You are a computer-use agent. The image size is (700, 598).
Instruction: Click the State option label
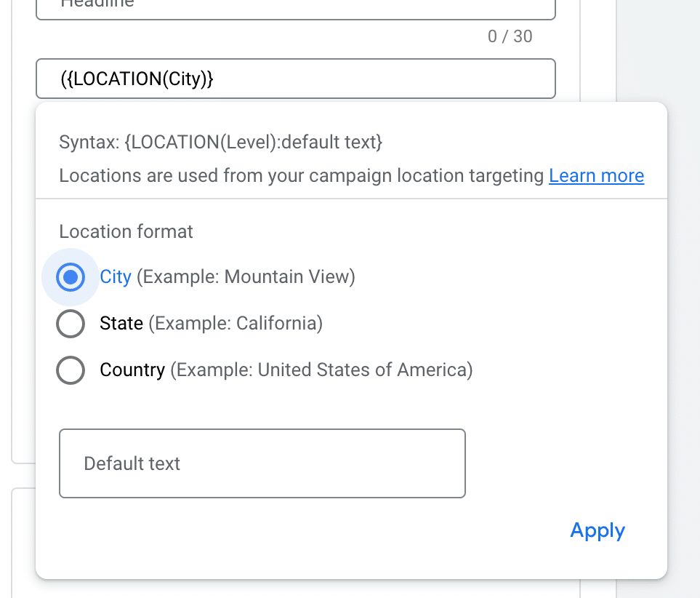tap(121, 324)
